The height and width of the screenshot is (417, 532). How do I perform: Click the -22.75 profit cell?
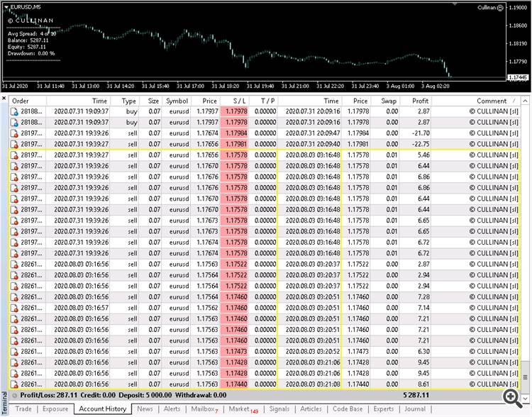(x=421, y=144)
